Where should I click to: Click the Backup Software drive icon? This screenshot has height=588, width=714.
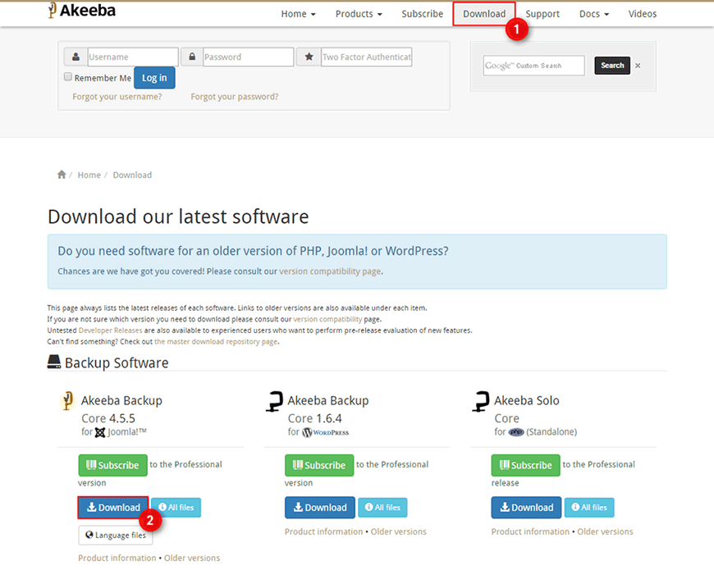tap(53, 362)
